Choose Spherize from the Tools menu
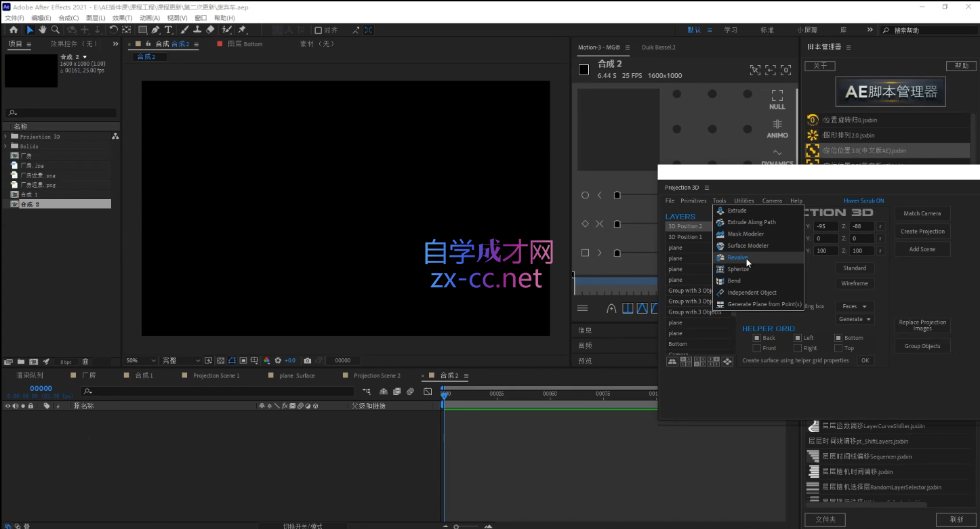The height and width of the screenshot is (529, 980). (758, 269)
